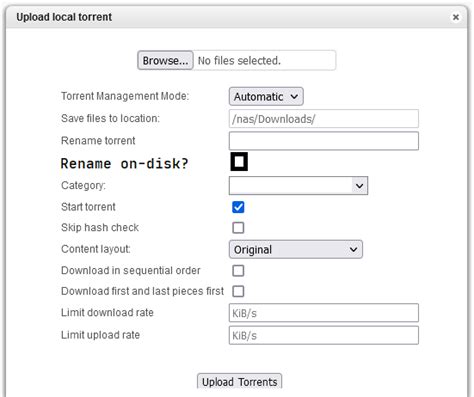Focus the Rename torrent input field

(x=324, y=141)
